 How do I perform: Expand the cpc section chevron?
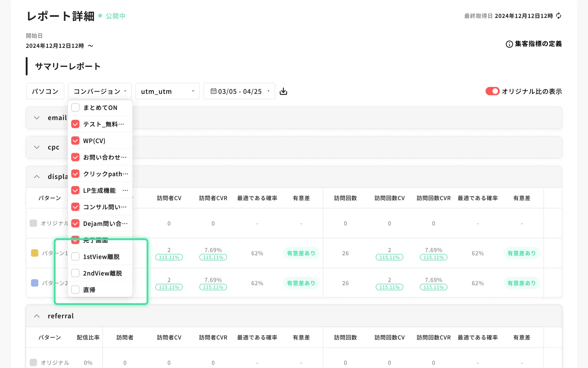[37, 147]
